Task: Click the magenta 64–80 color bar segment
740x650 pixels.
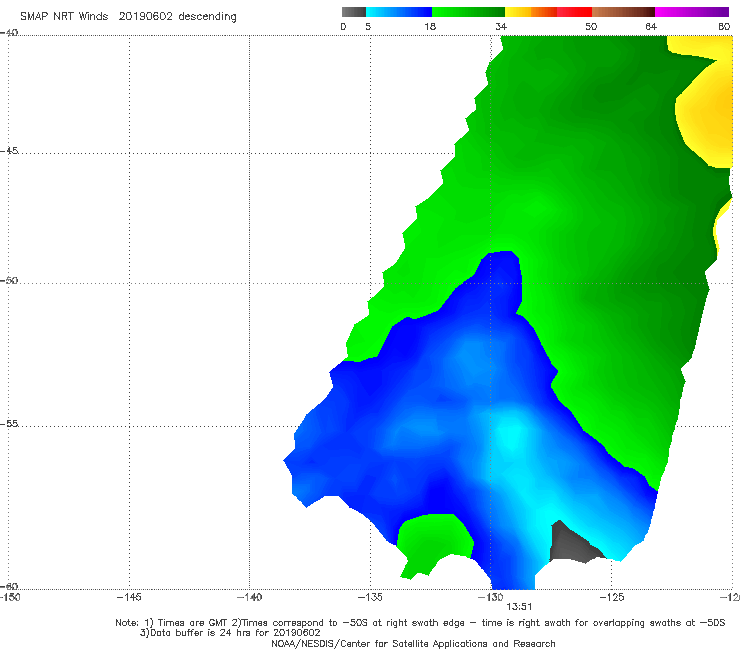Action: pos(692,12)
